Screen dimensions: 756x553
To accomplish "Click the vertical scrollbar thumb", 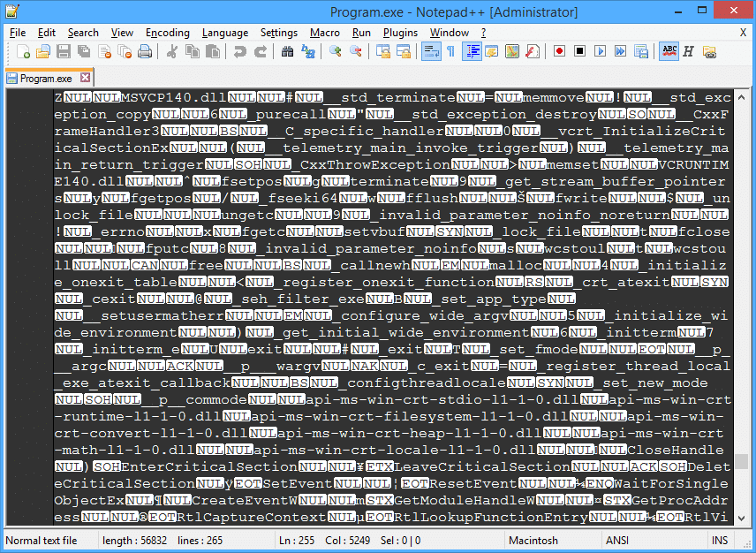I will point(742,461).
